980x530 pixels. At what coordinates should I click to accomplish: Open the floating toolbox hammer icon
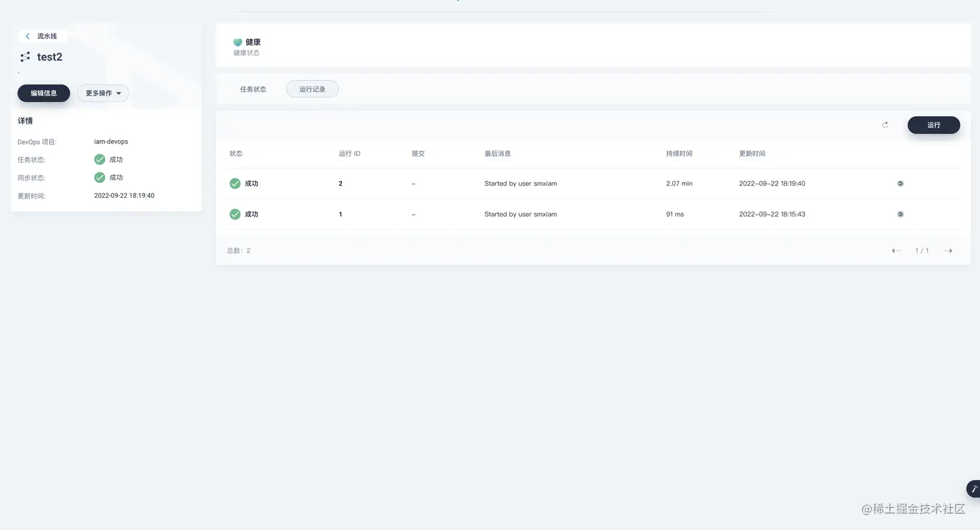973,488
